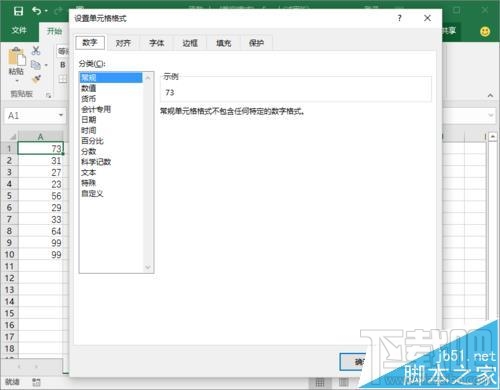The height and width of the screenshot is (390, 500).
Task: Select cell containing 56
Action: click(x=40, y=196)
